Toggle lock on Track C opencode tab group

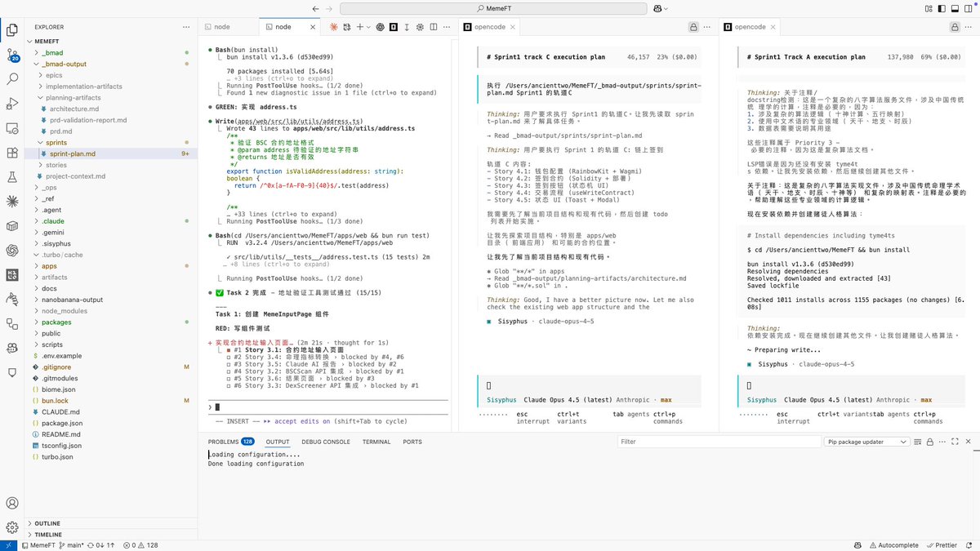pos(693,27)
